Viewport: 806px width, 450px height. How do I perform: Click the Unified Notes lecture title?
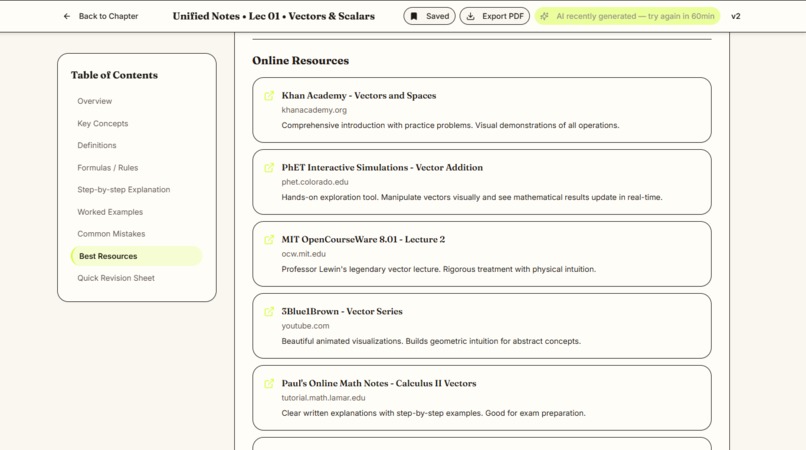273,16
